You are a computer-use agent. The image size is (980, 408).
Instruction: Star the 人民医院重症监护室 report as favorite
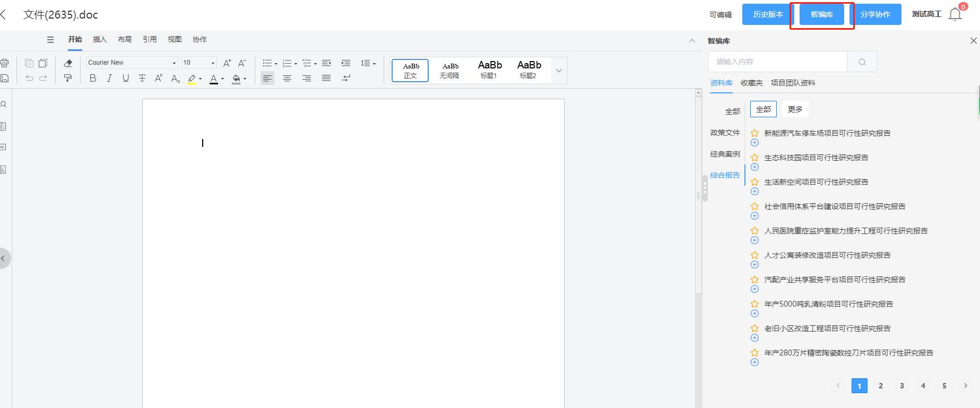[x=754, y=231]
